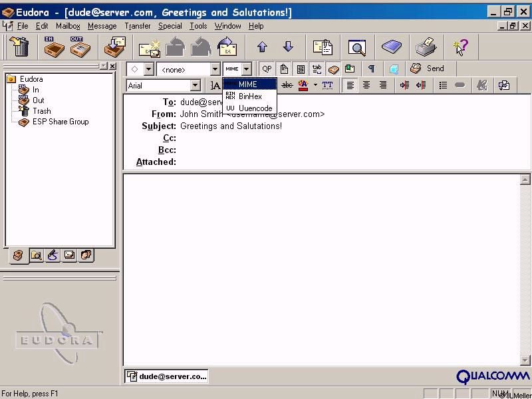Open the Special menu

pos(170,26)
